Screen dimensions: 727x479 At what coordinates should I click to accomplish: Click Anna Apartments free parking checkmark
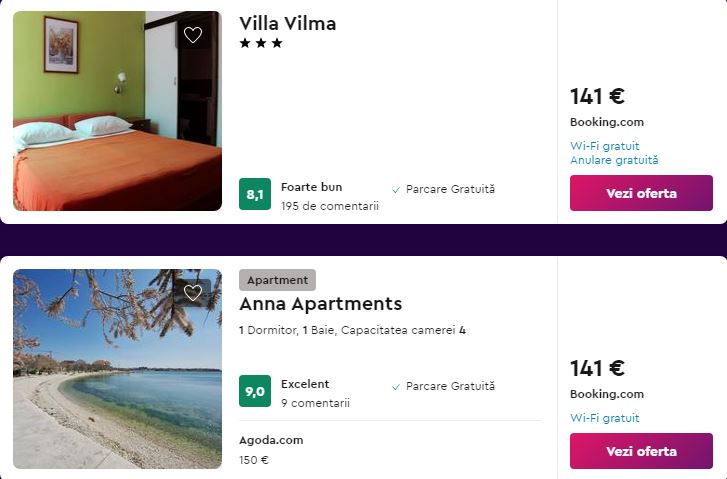pos(396,386)
